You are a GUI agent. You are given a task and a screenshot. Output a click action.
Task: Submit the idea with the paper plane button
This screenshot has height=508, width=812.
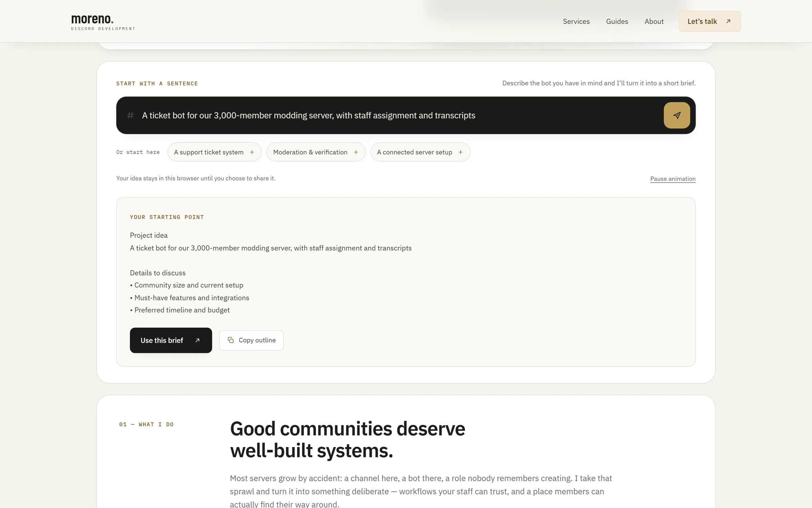(x=677, y=115)
